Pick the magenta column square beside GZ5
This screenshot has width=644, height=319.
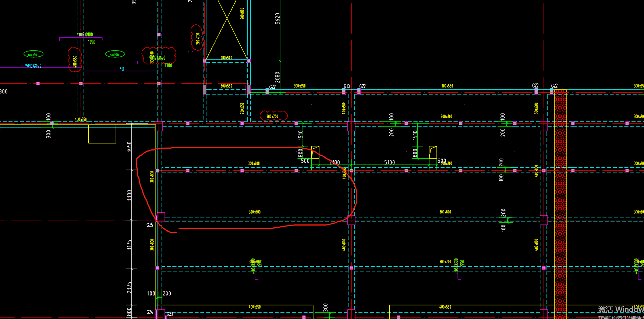161,217
